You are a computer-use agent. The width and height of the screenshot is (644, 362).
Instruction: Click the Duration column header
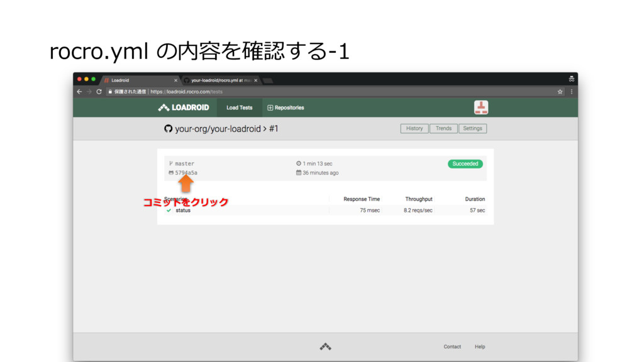click(x=475, y=199)
